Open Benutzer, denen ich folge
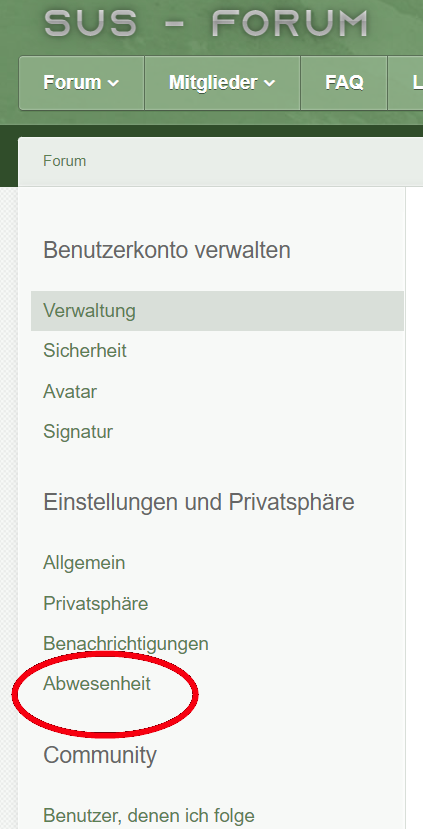Image resolution: width=423 pixels, height=829 pixels. point(149,815)
